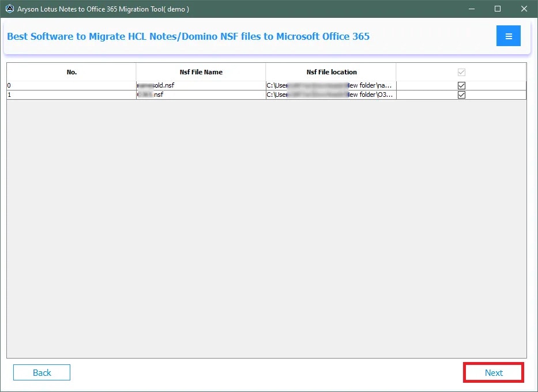Uncheck the checkbox for row 0

point(461,85)
